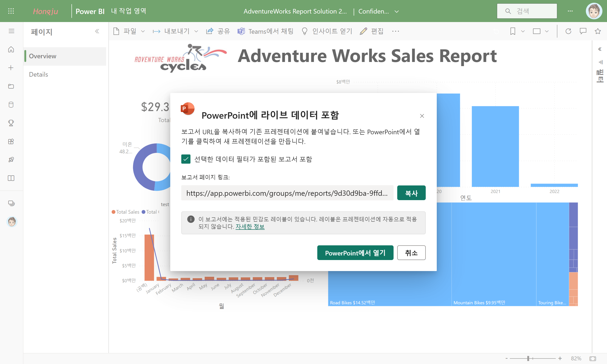Expand the Confidential sensitivity label dropdown
This screenshot has height=364, width=607.
(397, 11)
